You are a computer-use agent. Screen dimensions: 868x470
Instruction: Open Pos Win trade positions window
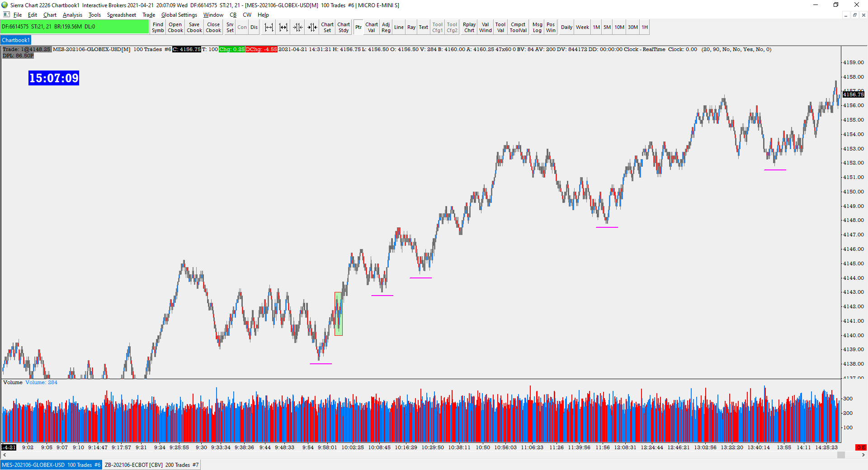click(x=551, y=27)
